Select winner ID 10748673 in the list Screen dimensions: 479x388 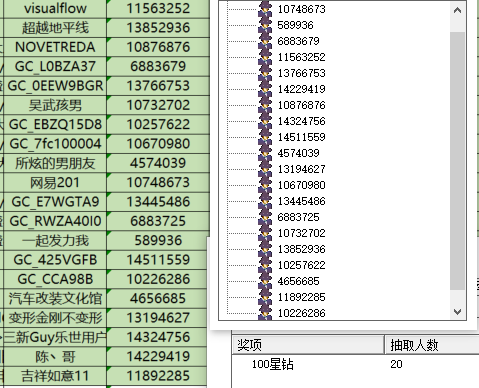coord(302,9)
